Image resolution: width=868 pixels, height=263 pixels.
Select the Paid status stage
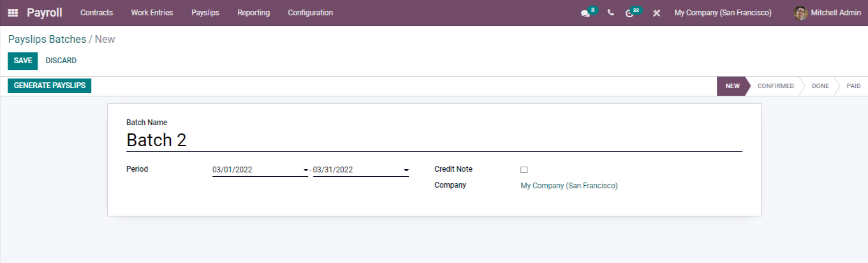click(853, 86)
